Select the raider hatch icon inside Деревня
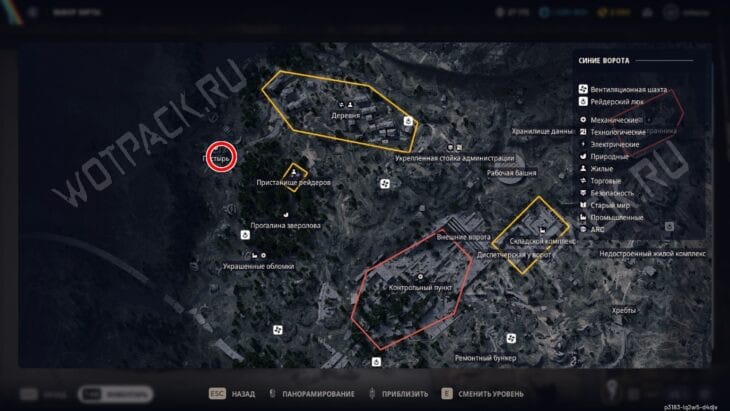The width and height of the screenshot is (730, 411). coord(408,121)
